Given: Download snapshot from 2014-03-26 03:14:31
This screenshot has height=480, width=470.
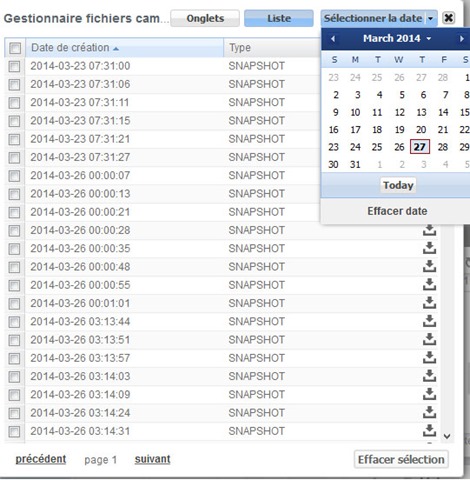Looking at the screenshot, I should 429,431.
